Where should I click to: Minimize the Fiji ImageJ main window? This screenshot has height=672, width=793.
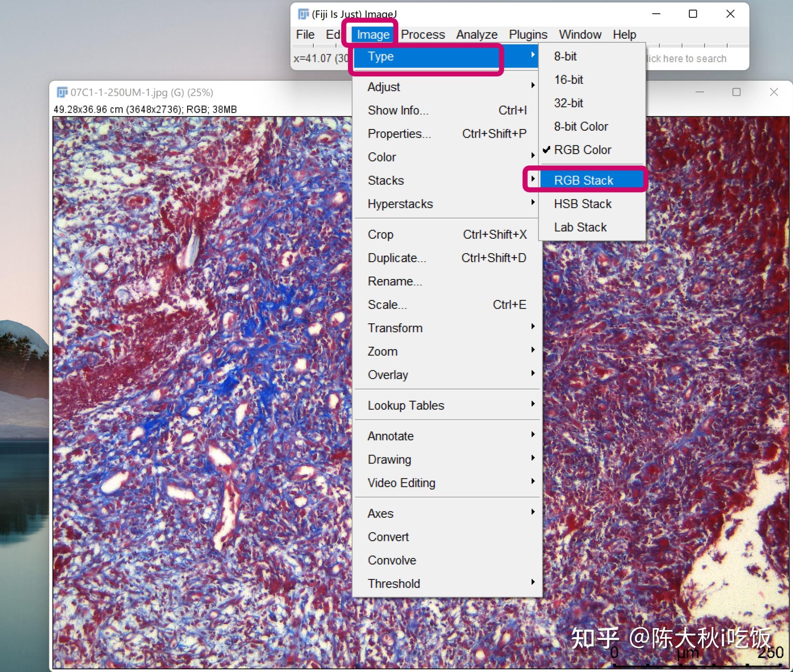click(656, 14)
